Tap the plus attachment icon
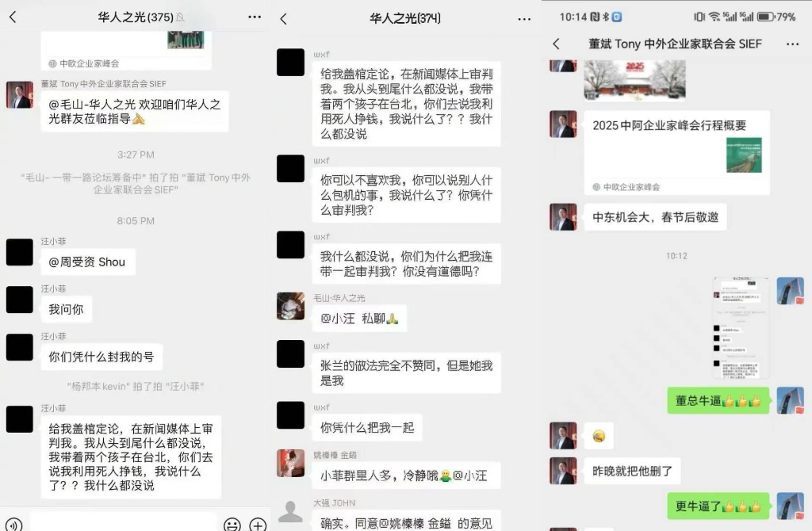Viewport: 812px width, 531px height. 258,524
